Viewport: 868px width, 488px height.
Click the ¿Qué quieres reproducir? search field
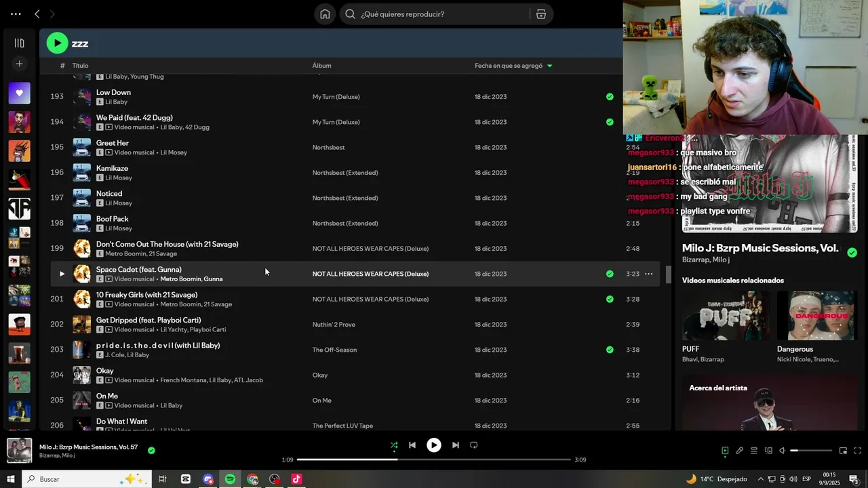pyautogui.click(x=443, y=14)
